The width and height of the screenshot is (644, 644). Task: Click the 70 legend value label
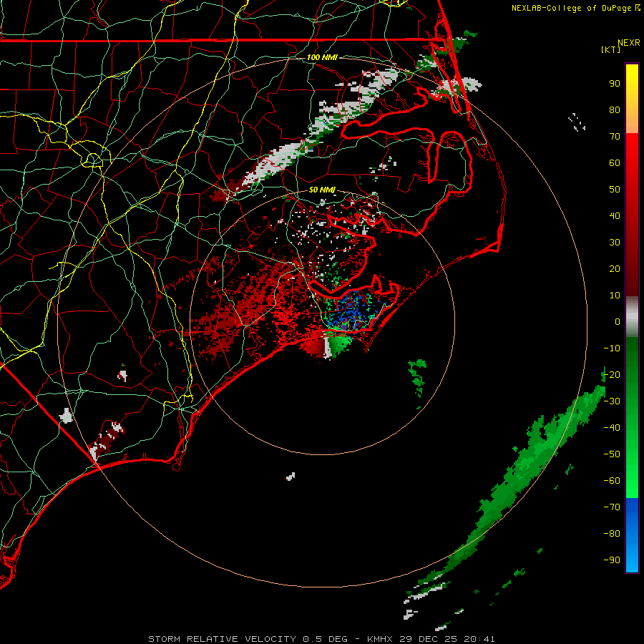tap(615, 137)
